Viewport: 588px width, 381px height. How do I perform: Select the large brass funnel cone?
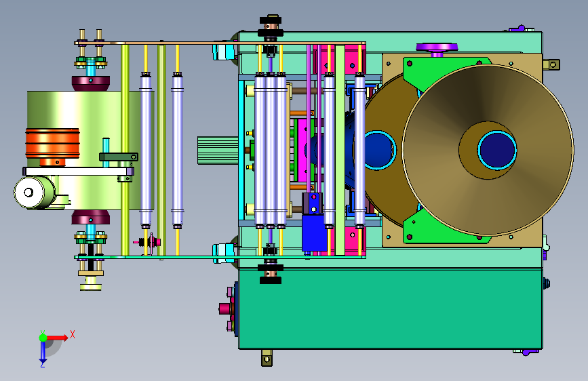coord(488,150)
